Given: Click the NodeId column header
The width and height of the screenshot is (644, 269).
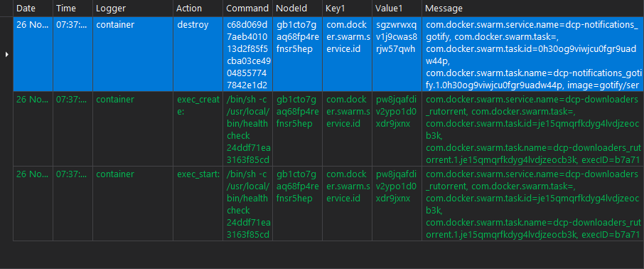Looking at the screenshot, I should click(x=297, y=9).
